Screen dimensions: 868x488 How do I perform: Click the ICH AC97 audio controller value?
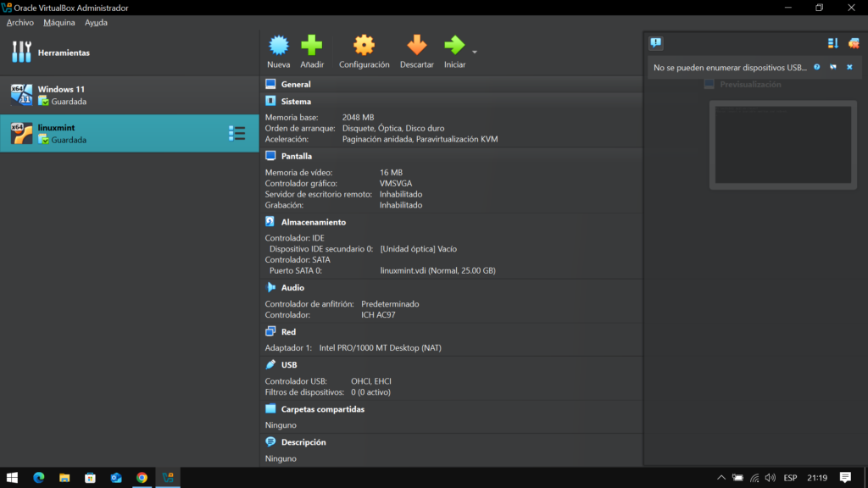click(378, 315)
